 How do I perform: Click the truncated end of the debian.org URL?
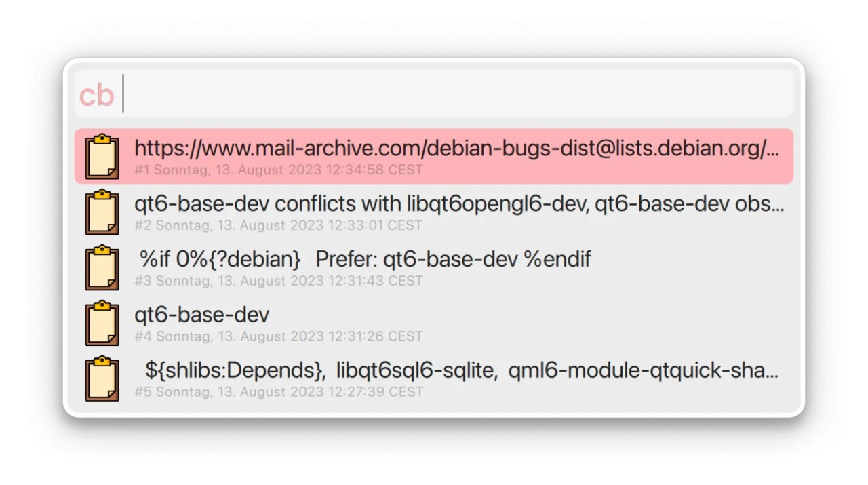(x=772, y=148)
